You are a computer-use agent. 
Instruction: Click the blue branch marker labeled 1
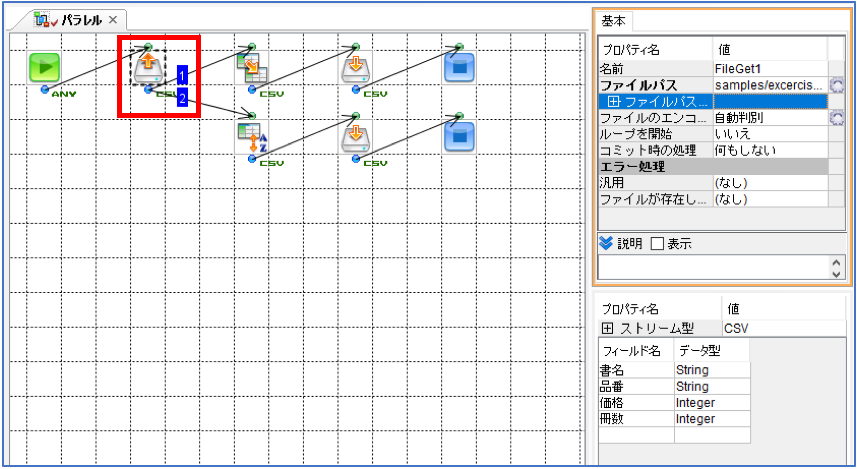pos(182,75)
